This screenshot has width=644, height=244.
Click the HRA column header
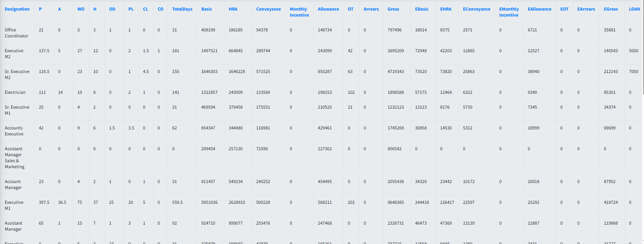point(233,9)
